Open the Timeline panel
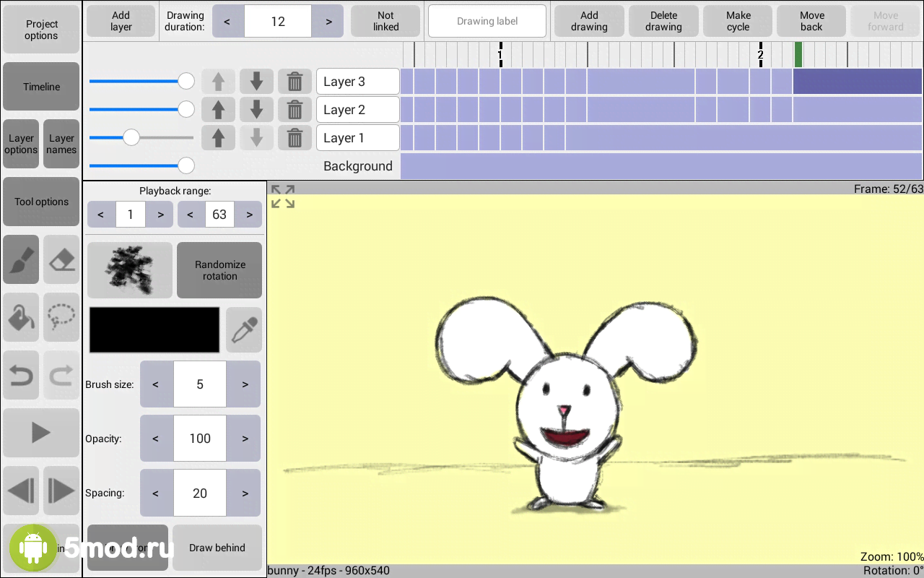 pos(41,87)
